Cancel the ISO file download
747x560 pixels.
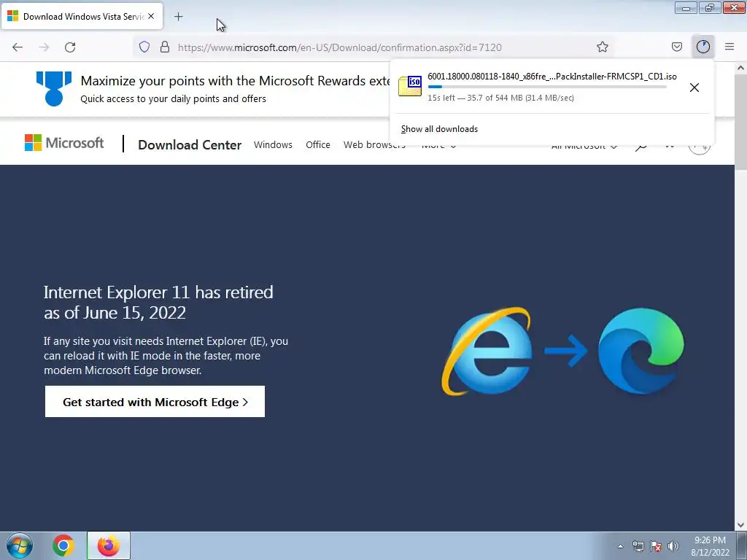694,87
